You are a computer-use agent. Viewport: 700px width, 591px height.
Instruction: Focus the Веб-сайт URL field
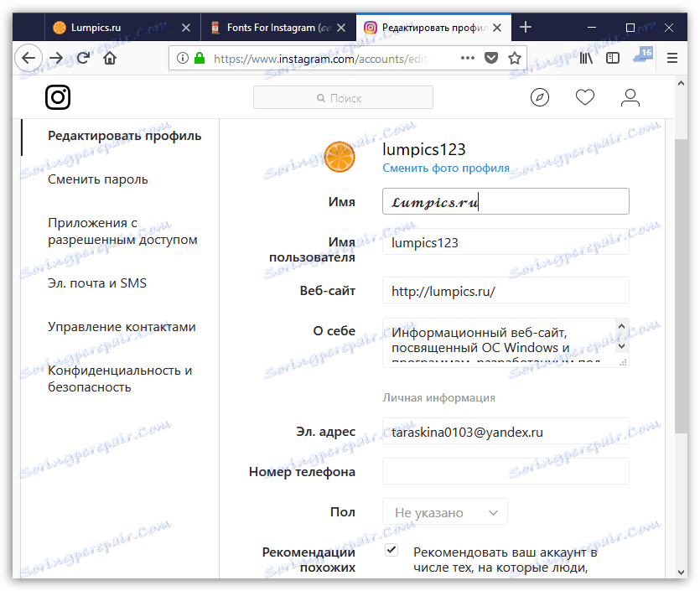506,291
